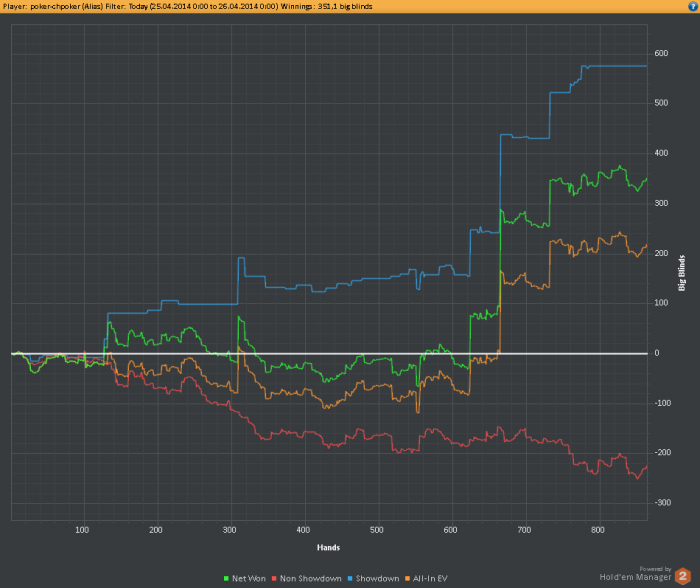
Task: Click the 'Winnings: 351,1 big blinds' text
Action: pyautogui.click(x=326, y=6)
